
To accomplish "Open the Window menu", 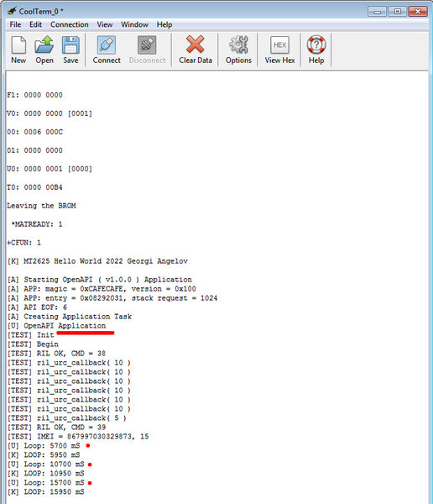I will 134,24.
